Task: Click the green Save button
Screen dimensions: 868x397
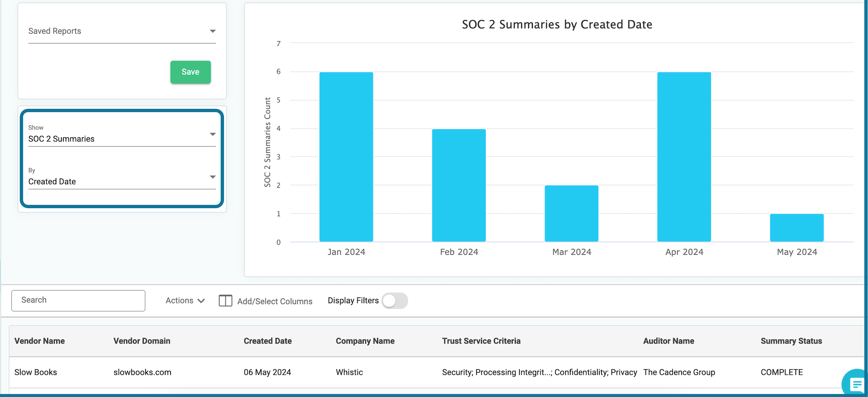Action: [x=191, y=72]
